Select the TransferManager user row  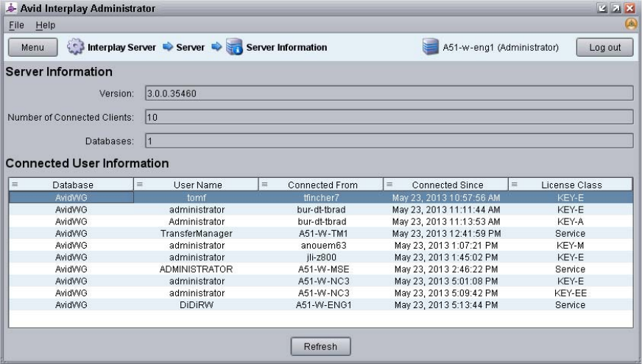click(321, 233)
